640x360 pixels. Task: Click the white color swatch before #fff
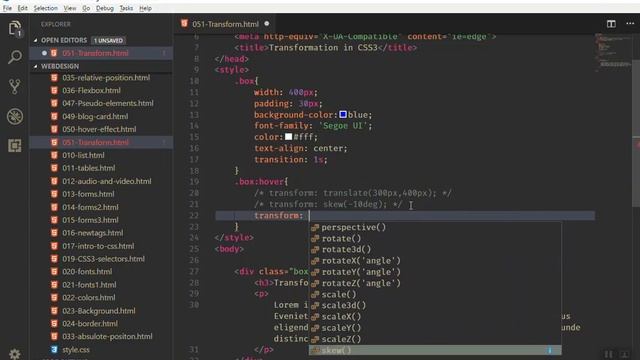tap(289, 137)
